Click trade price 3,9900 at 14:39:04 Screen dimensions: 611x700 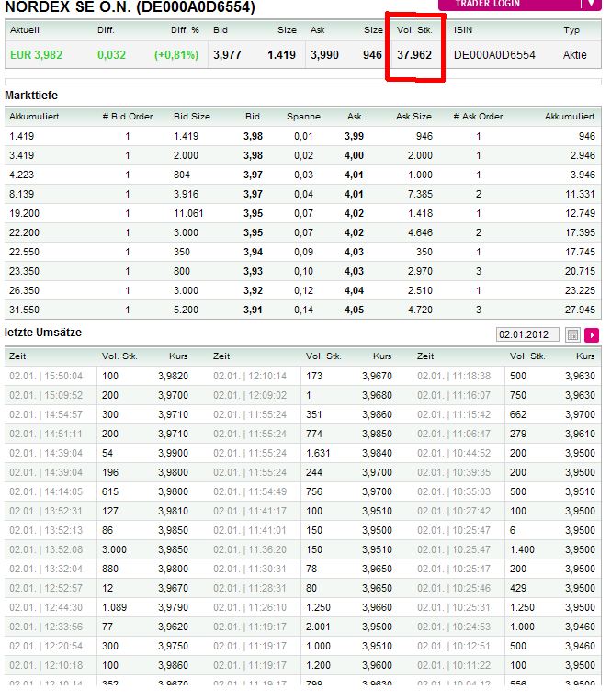(x=174, y=453)
